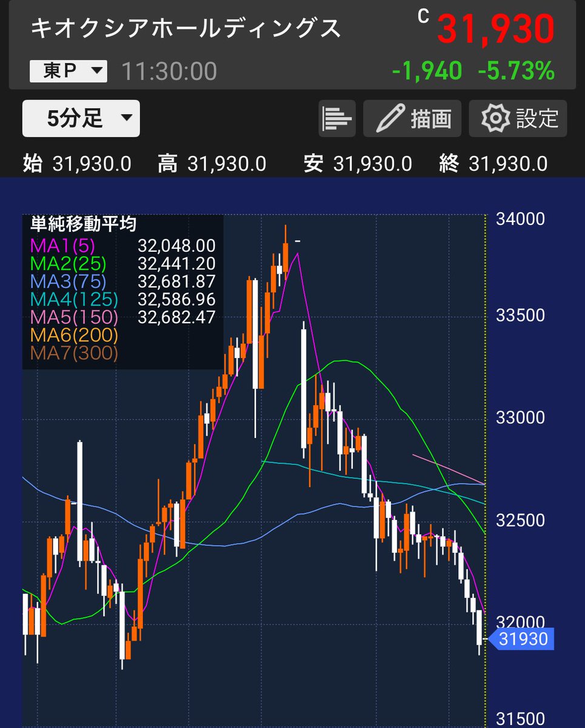The width and height of the screenshot is (585, 728).
Task: Click the timestamp 11:30:00
Action: 169,72
